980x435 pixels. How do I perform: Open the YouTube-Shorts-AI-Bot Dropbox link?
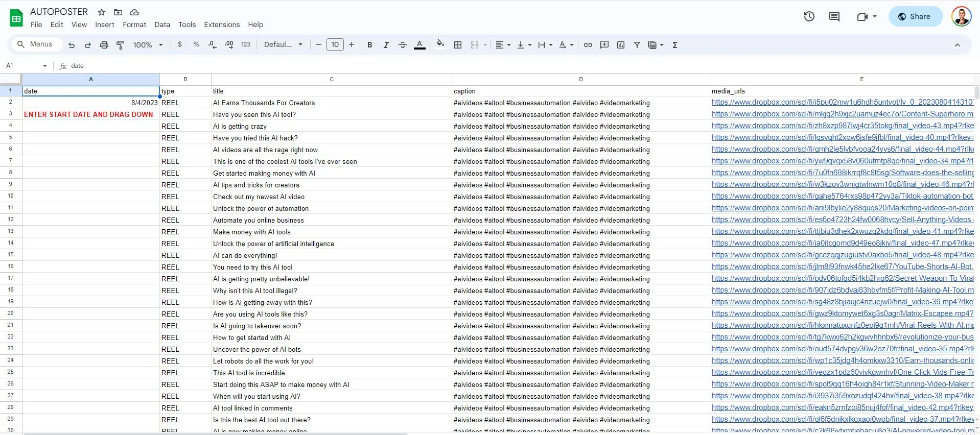[842, 267]
